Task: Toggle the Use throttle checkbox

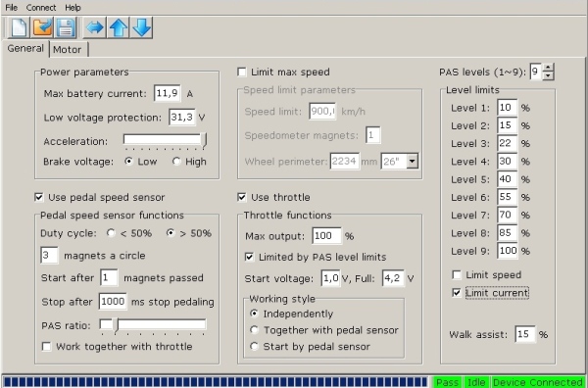Action: click(242, 197)
